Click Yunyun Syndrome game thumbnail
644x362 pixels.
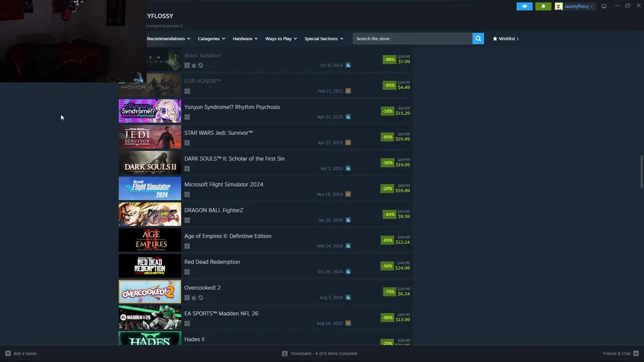tap(150, 111)
